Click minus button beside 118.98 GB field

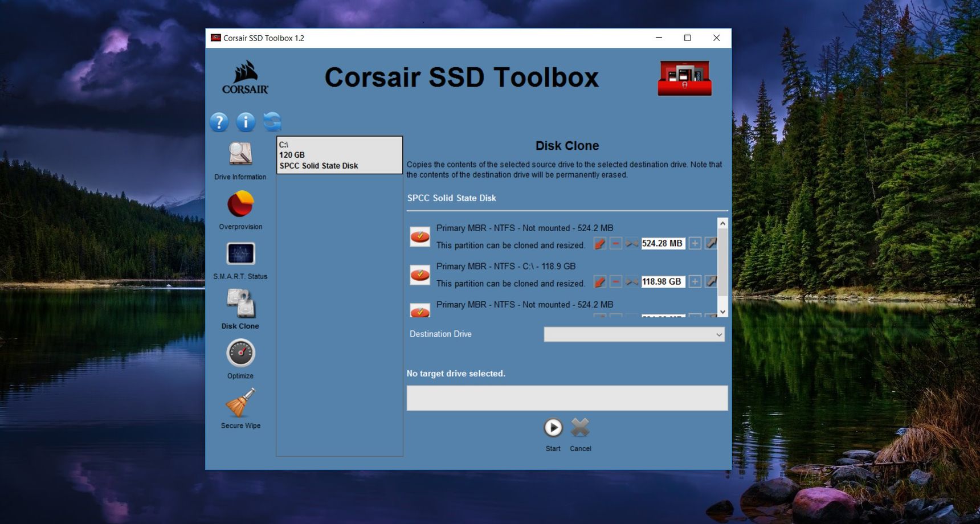coord(615,282)
